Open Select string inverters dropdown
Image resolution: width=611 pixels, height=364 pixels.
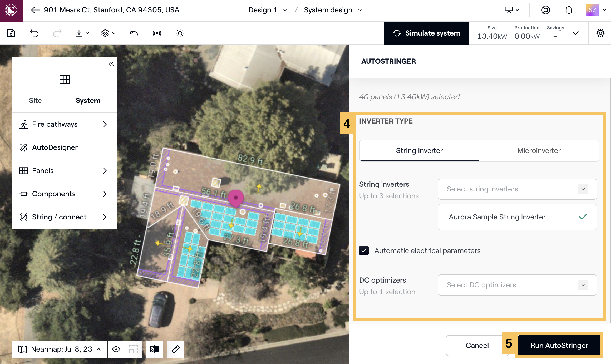pos(517,189)
